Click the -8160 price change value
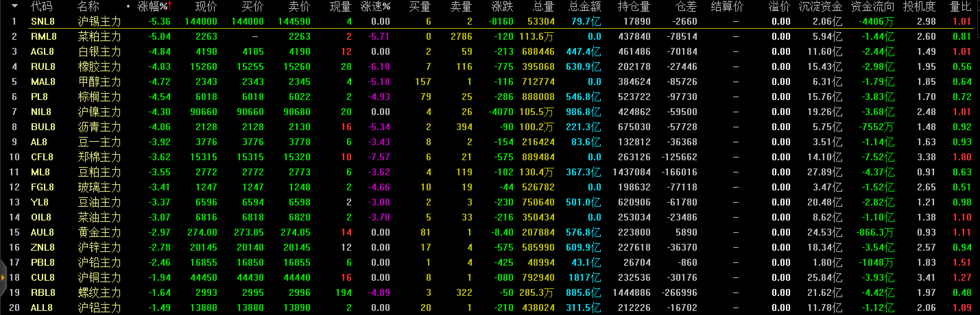 pos(501,22)
